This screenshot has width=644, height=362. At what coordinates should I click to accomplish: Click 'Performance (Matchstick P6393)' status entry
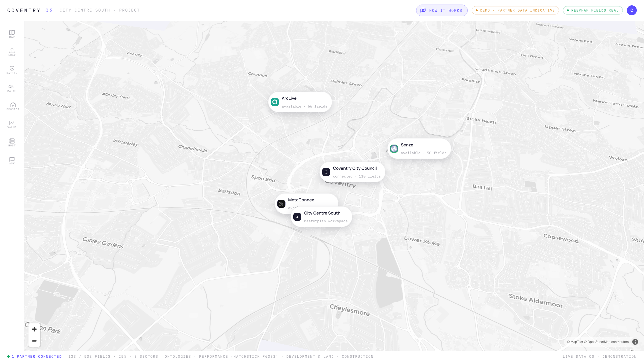(x=239, y=357)
